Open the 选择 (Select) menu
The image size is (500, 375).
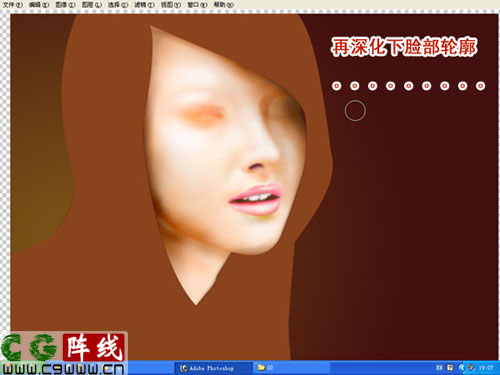(x=118, y=5)
